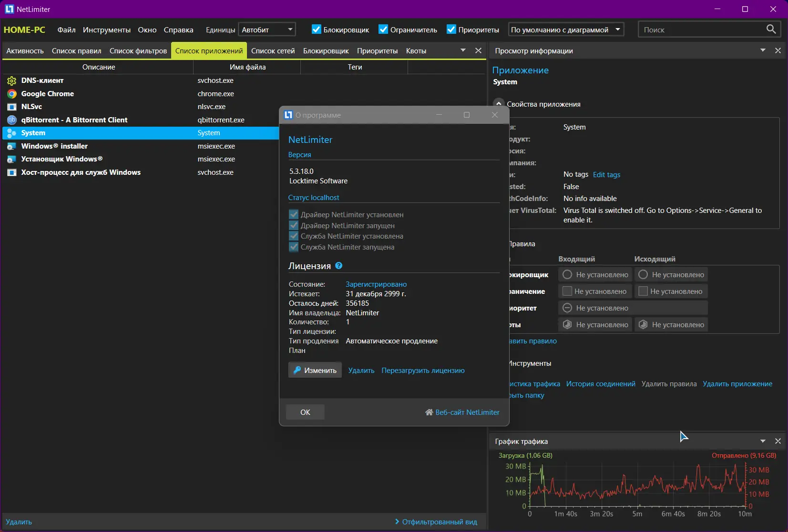Click the qBittorrent application icon
The width and height of the screenshot is (788, 532).
12,120
